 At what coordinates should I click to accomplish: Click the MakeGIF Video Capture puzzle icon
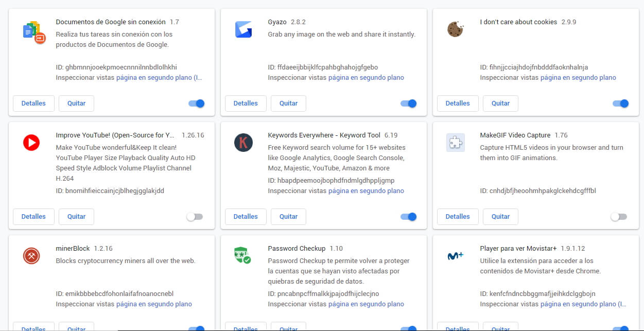[456, 143]
